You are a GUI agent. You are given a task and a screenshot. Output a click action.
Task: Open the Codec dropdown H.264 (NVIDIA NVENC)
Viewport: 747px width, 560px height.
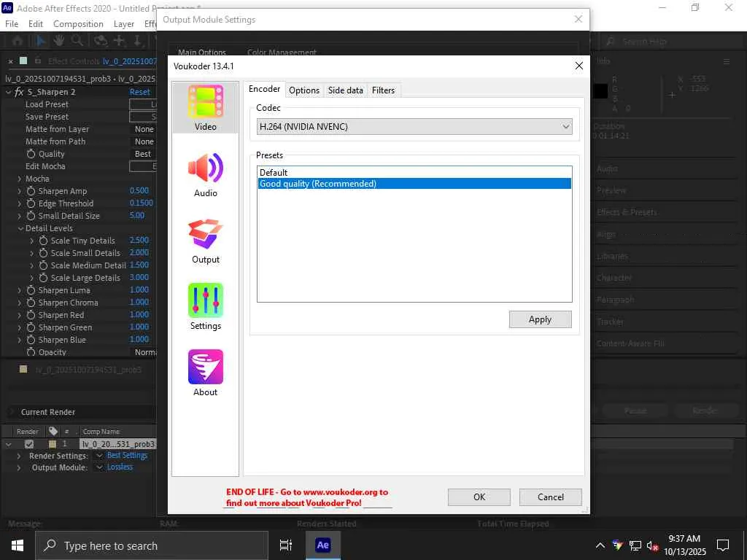click(x=414, y=127)
